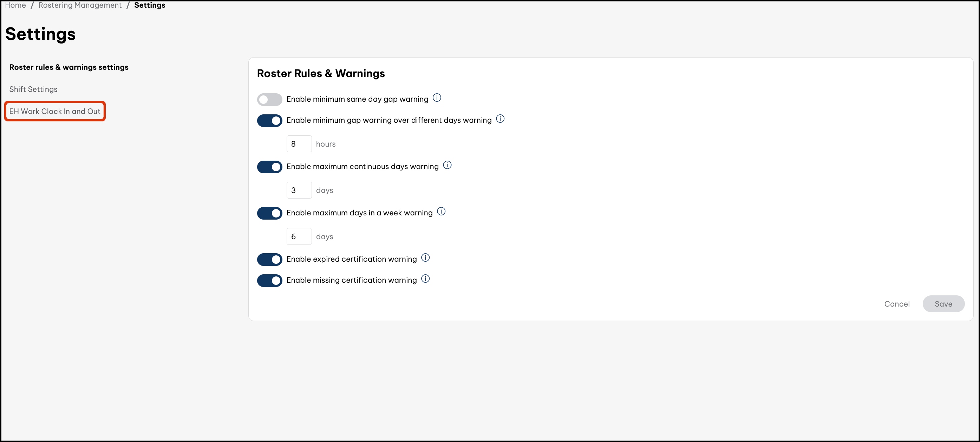Viewport: 980px width, 442px height.
Task: Switch off missing certification warning toggle
Action: click(x=269, y=281)
